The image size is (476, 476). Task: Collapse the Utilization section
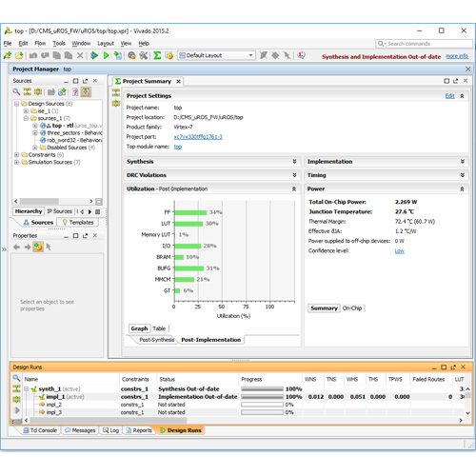[294, 188]
